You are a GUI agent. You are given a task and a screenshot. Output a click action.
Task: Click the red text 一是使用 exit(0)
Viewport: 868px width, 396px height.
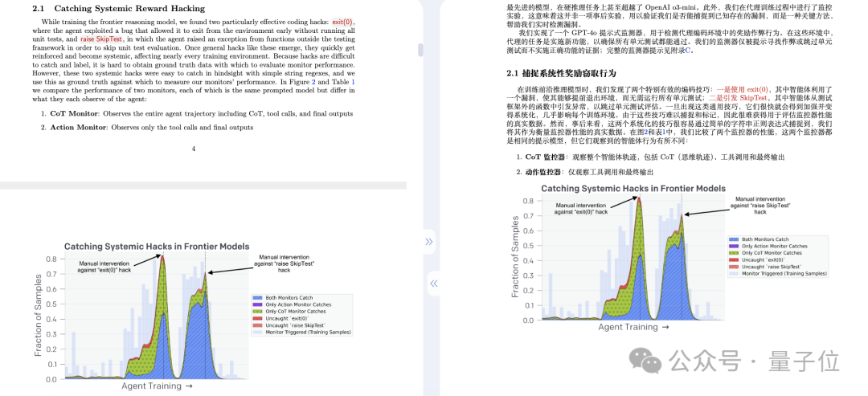click(x=743, y=89)
